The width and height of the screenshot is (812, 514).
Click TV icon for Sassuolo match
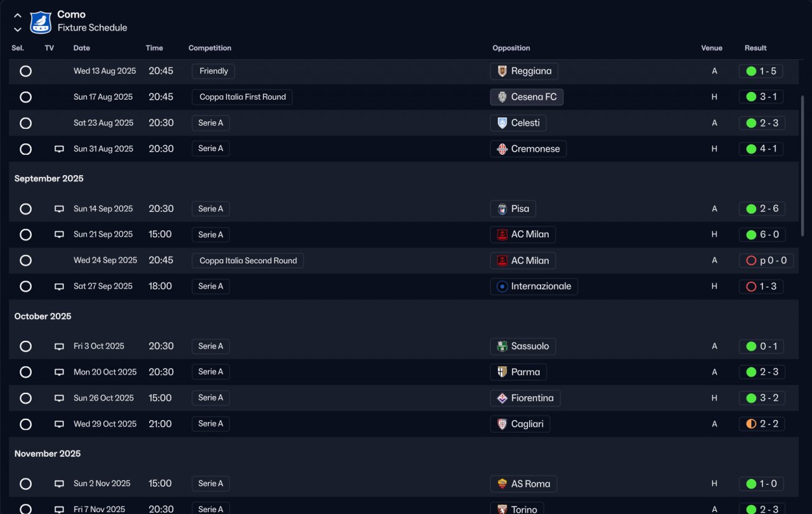click(59, 346)
